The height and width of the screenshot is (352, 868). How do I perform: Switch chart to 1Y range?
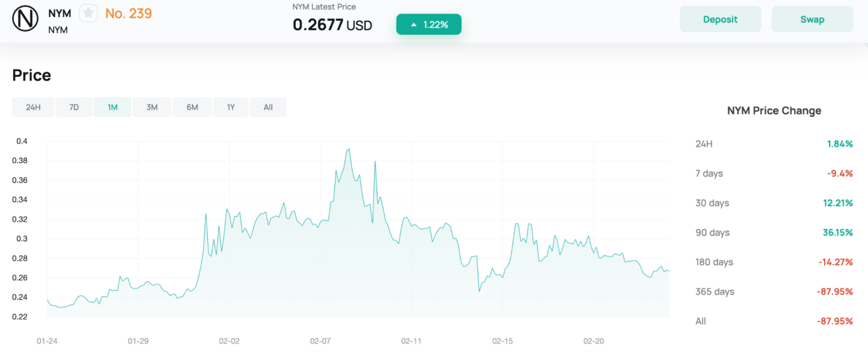coord(231,107)
